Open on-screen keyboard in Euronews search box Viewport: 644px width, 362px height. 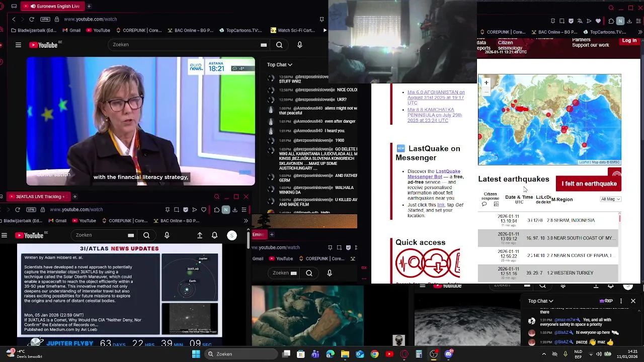click(x=264, y=45)
